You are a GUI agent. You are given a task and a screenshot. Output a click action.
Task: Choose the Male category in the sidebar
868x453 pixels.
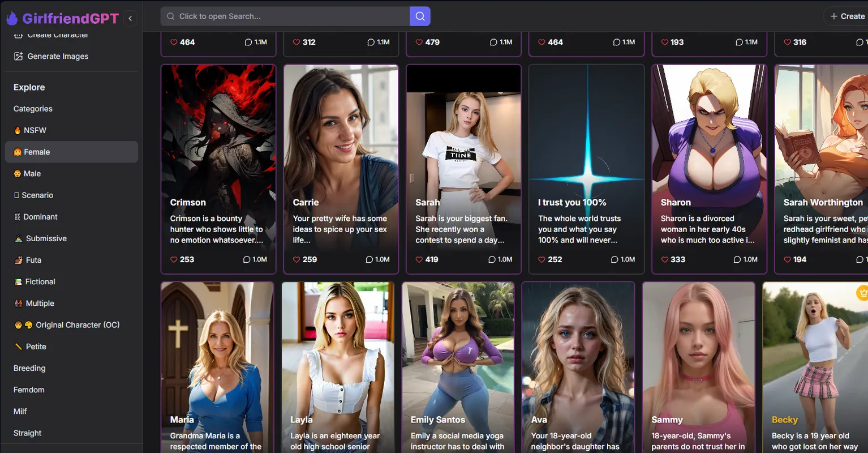[28, 174]
